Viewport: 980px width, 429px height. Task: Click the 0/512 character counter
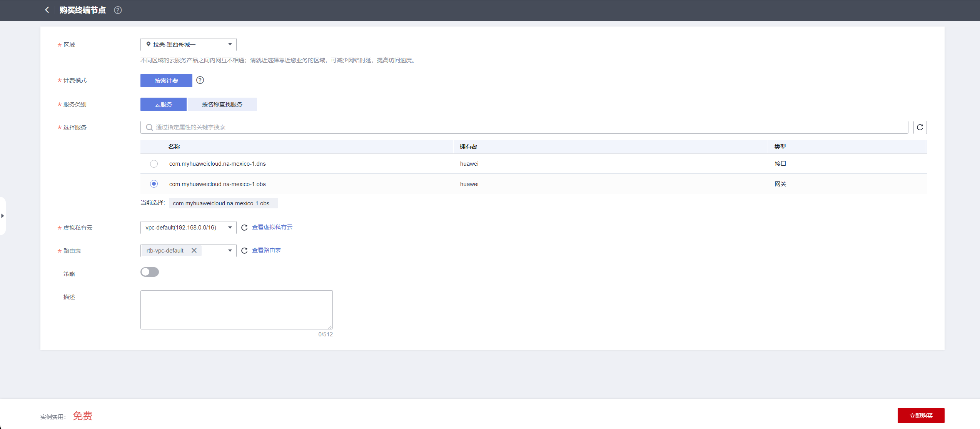point(326,334)
